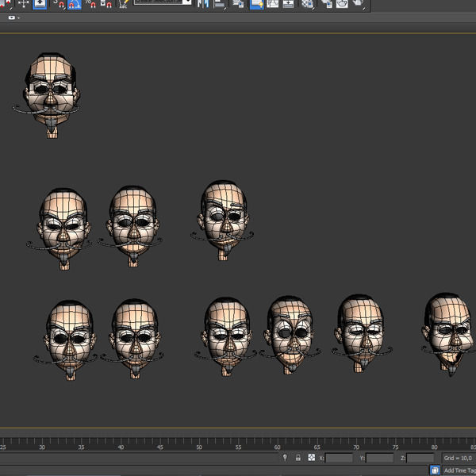Enable Percent Snap toggle
The height and width of the screenshot is (476, 476).
point(90,3)
